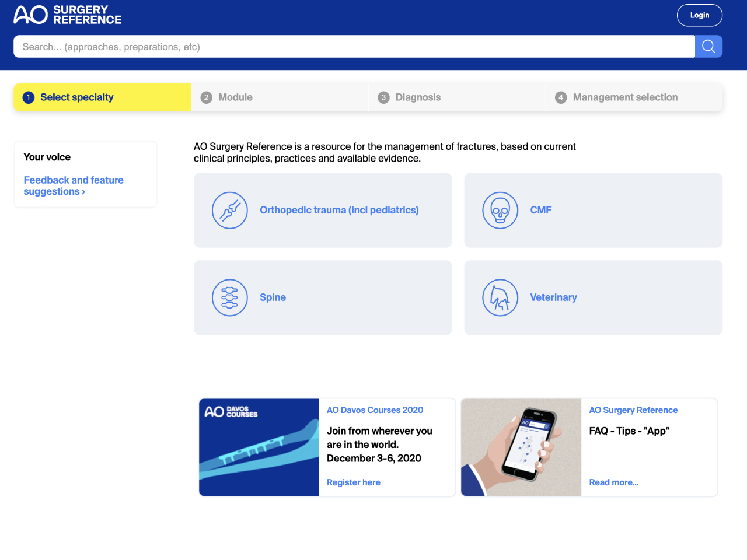Click the FAQ - Tips - "App" text
Viewport: 747px width, 560px height.
click(x=629, y=431)
